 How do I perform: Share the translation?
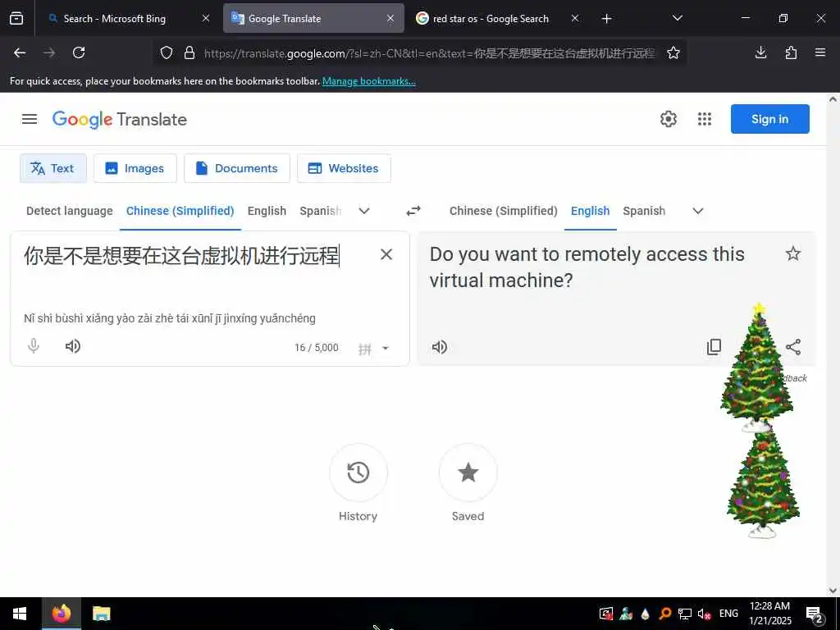pos(793,347)
